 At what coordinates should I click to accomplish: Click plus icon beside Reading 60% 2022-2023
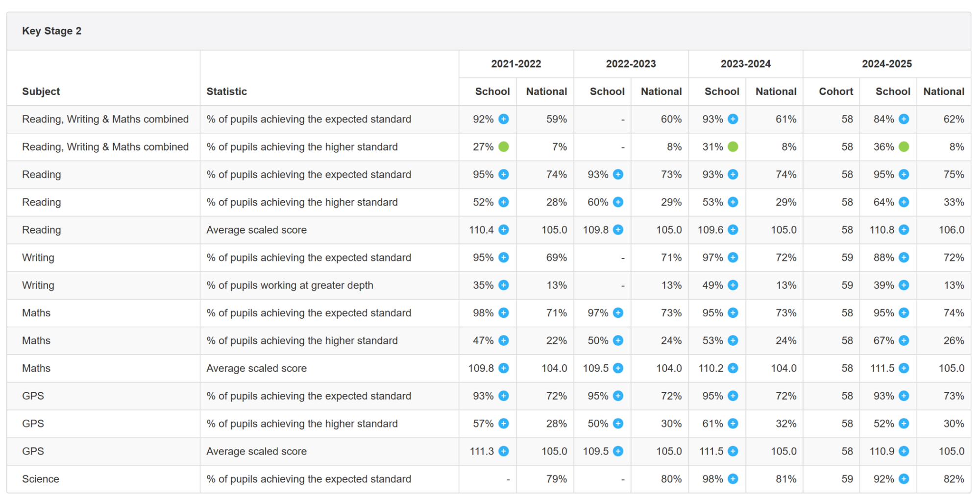[618, 202]
